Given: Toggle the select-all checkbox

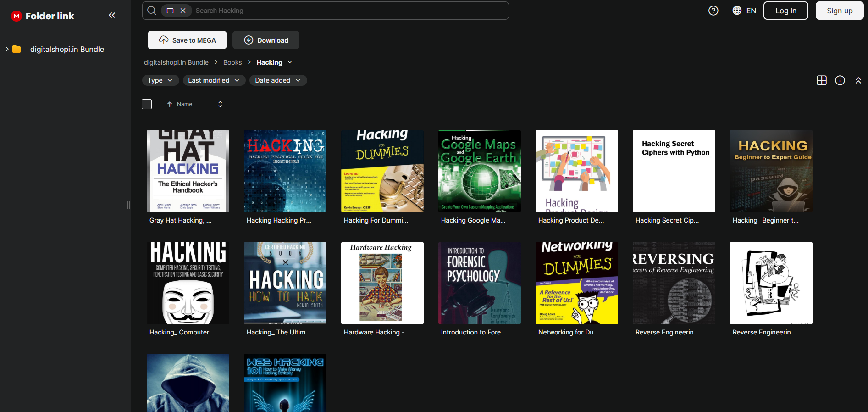Looking at the screenshot, I should pos(147,104).
